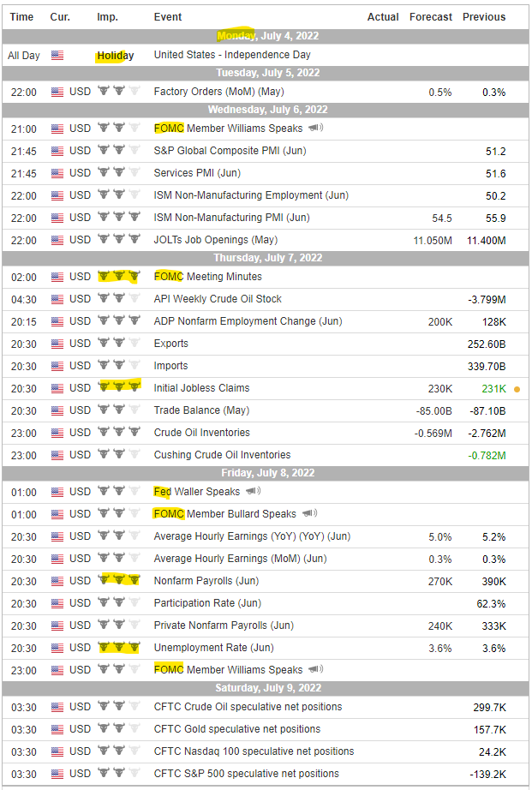Open ISM Non-Manufacturing Employment (Jun) event

(251, 195)
